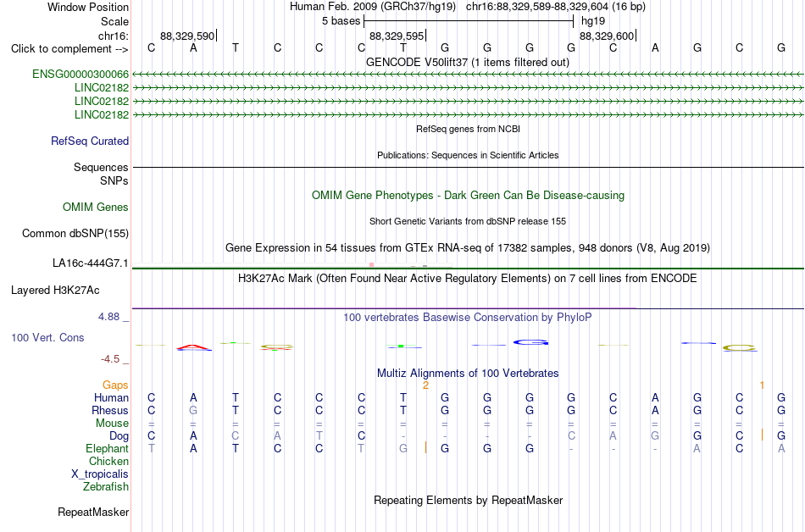This screenshot has width=805, height=532.
Task: Click the RepeatMasker track label
Action: [x=93, y=512]
